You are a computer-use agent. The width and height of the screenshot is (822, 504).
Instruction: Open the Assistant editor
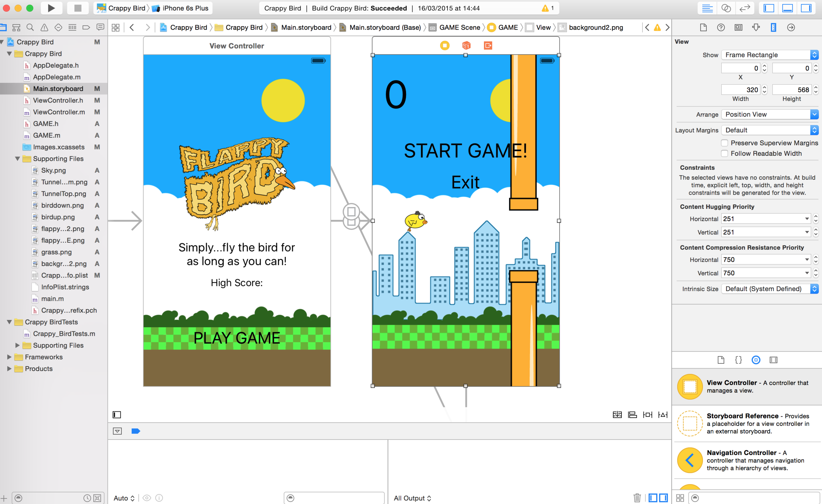click(726, 8)
